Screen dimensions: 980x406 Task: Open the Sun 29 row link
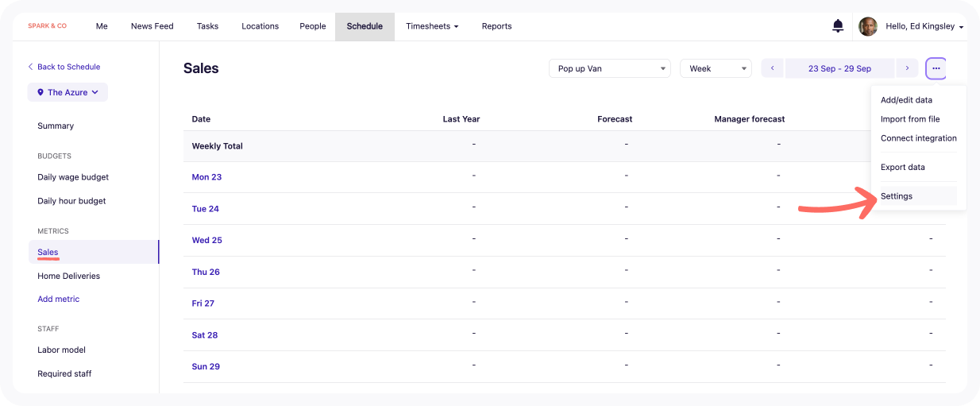206,366
